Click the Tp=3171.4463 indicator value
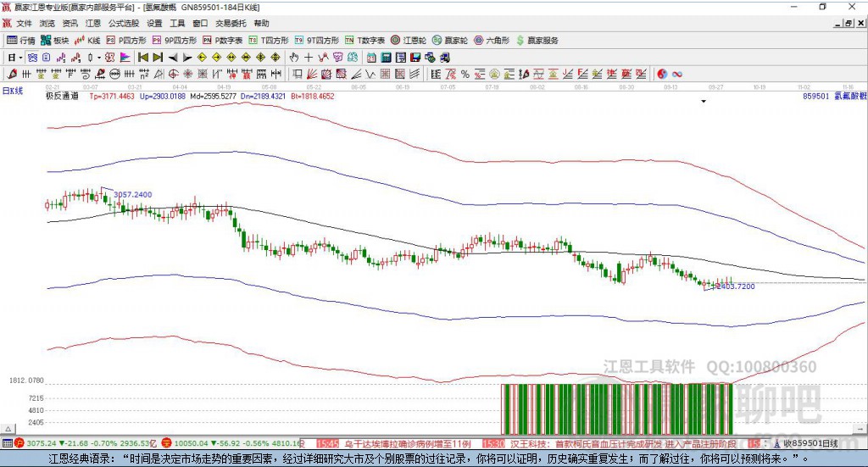 click(x=112, y=97)
